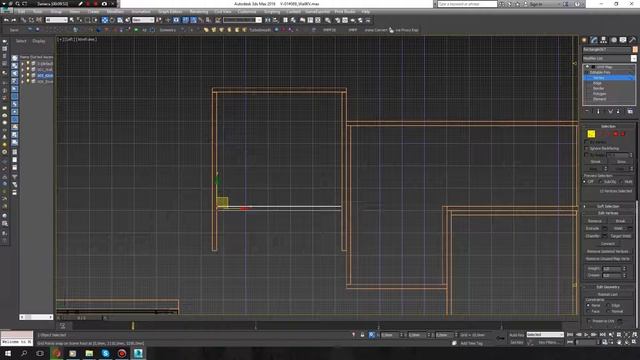Click the Connect button

click(608, 244)
